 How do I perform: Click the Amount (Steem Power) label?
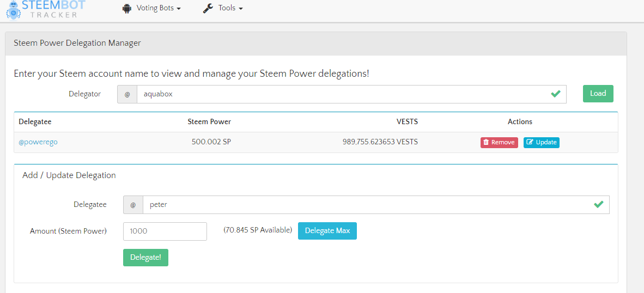pyautogui.click(x=68, y=231)
